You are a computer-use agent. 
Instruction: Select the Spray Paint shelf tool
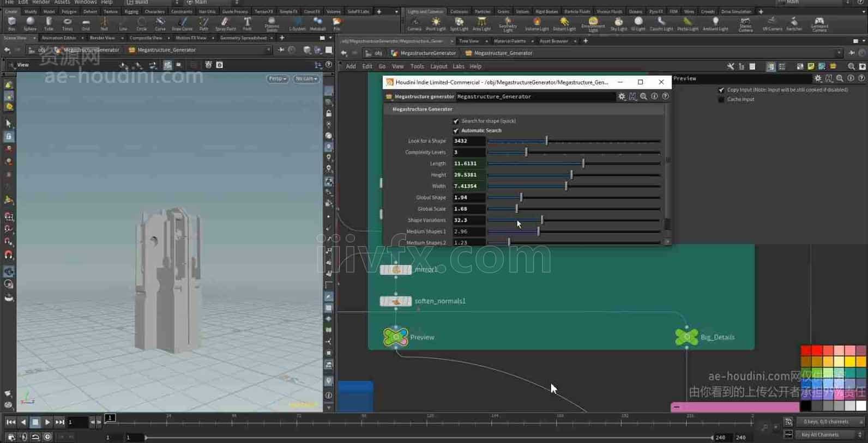(225, 23)
